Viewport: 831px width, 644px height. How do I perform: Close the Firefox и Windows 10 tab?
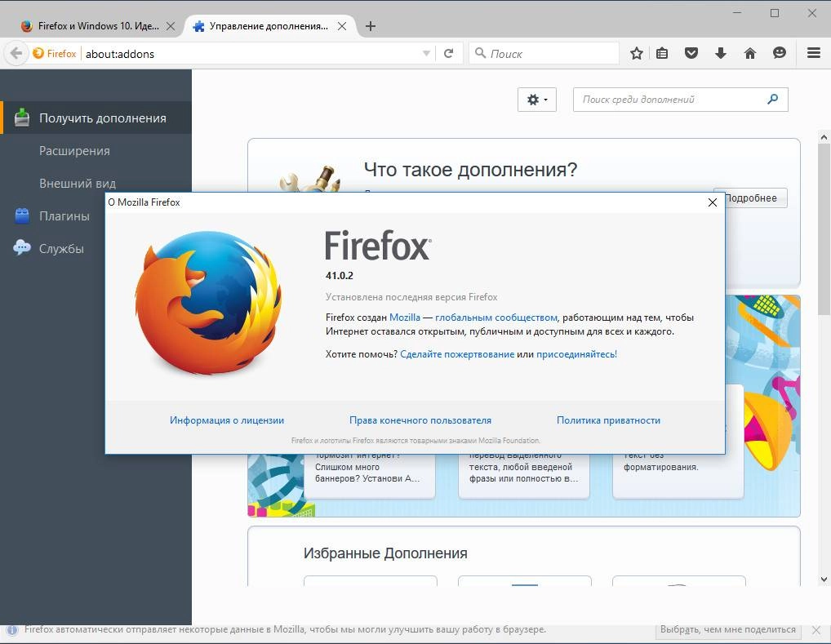tap(171, 26)
